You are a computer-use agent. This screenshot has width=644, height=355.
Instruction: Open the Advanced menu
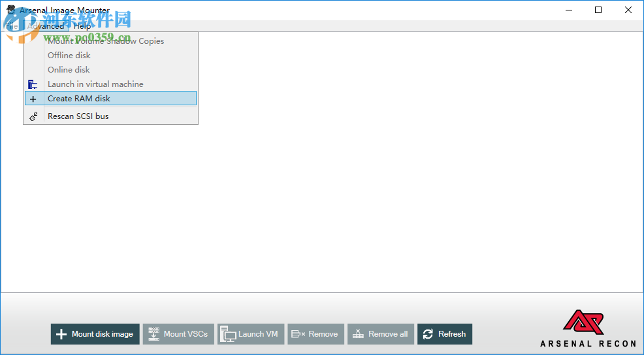(46, 26)
